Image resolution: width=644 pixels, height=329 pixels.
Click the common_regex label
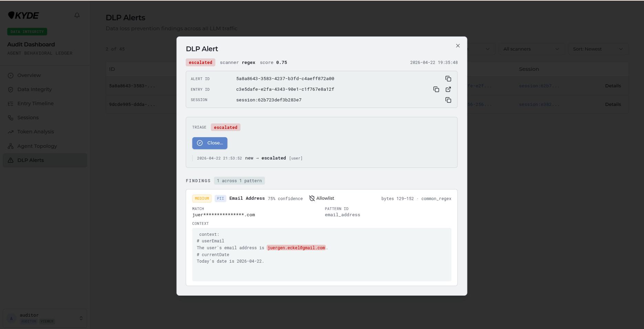[x=436, y=199]
